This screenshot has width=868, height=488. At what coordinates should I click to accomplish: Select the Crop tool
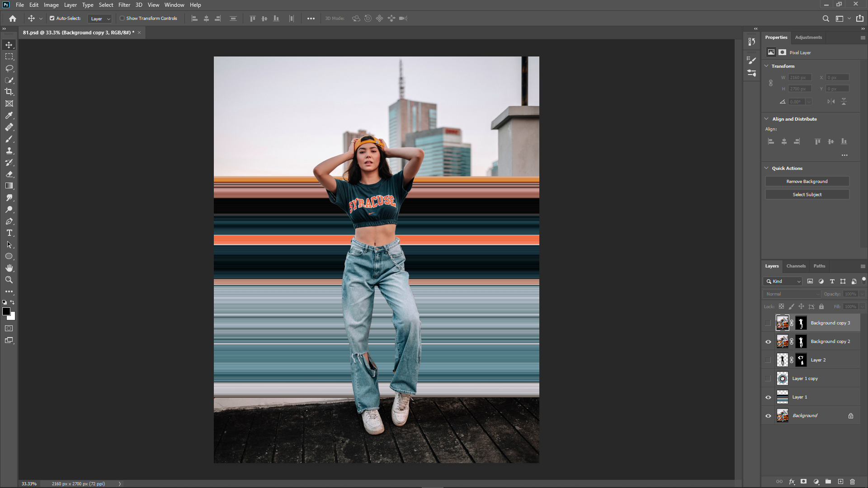[x=9, y=92]
